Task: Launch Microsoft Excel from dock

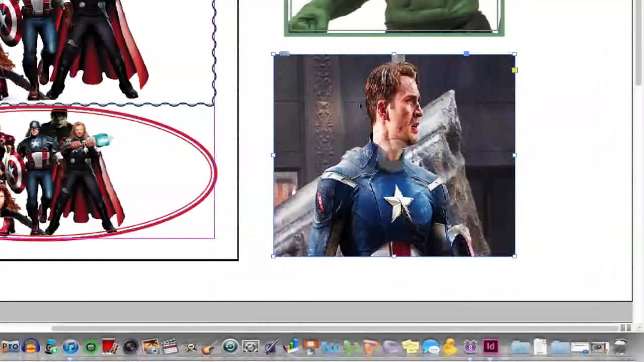Action: (x=351, y=347)
